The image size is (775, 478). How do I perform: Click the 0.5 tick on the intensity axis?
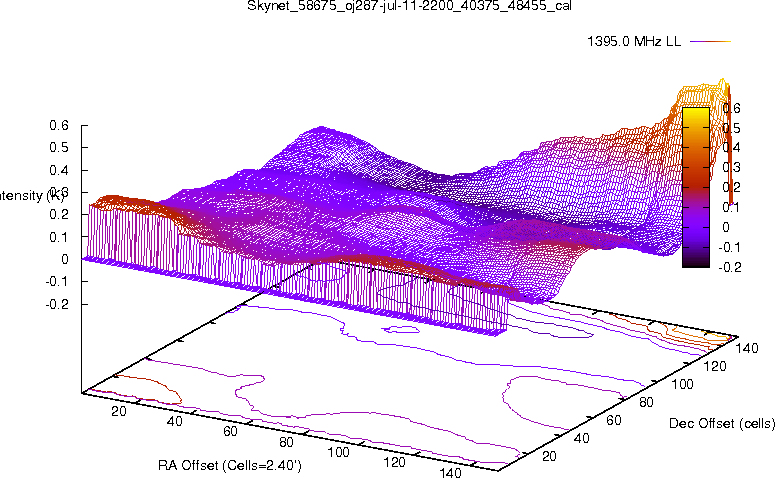[59, 147]
